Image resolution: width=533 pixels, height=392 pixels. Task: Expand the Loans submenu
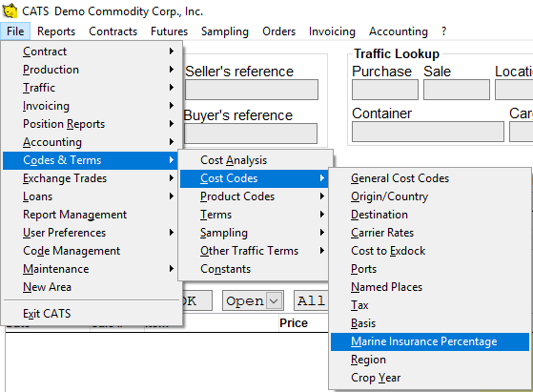[90, 196]
